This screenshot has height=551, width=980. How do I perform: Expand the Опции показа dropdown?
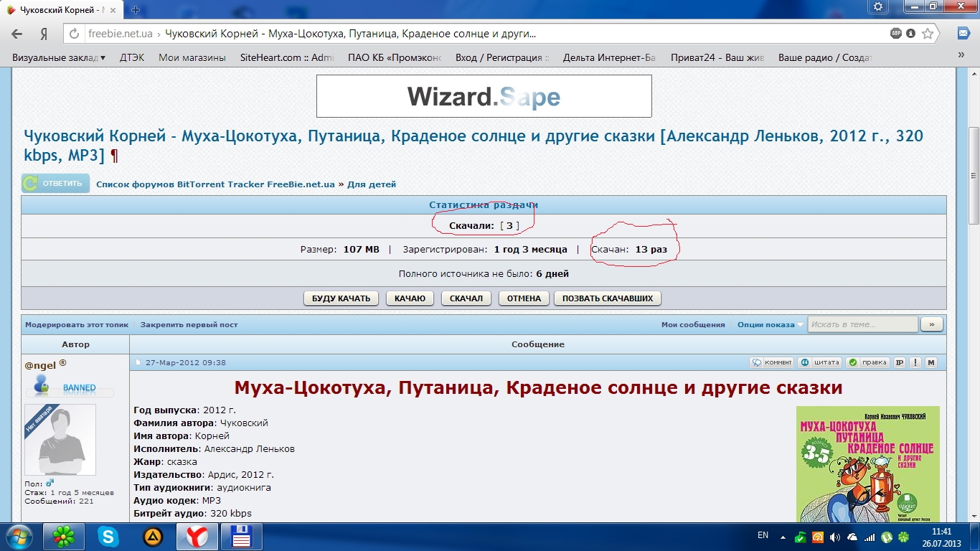click(x=771, y=325)
